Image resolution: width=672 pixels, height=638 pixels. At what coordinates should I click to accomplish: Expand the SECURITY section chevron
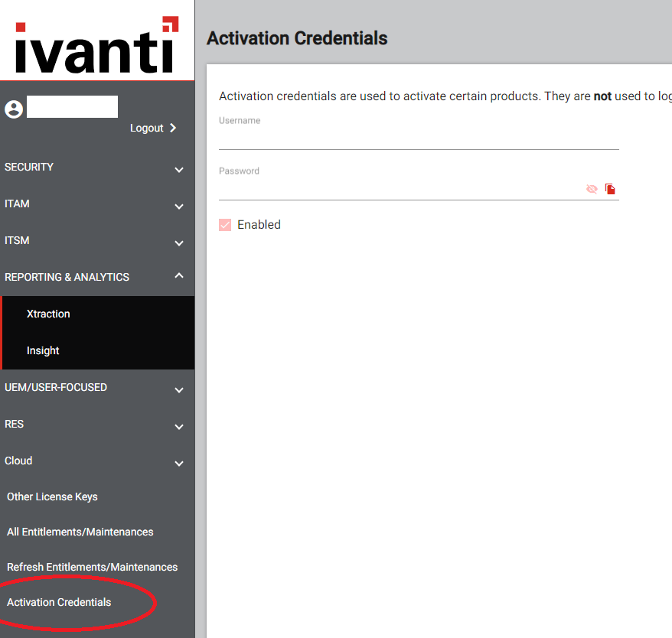click(178, 169)
